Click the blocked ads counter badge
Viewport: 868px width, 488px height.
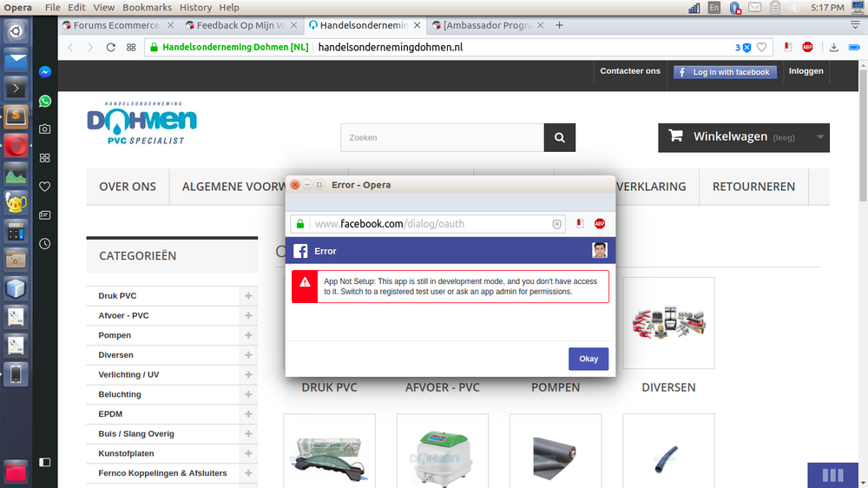(x=743, y=48)
